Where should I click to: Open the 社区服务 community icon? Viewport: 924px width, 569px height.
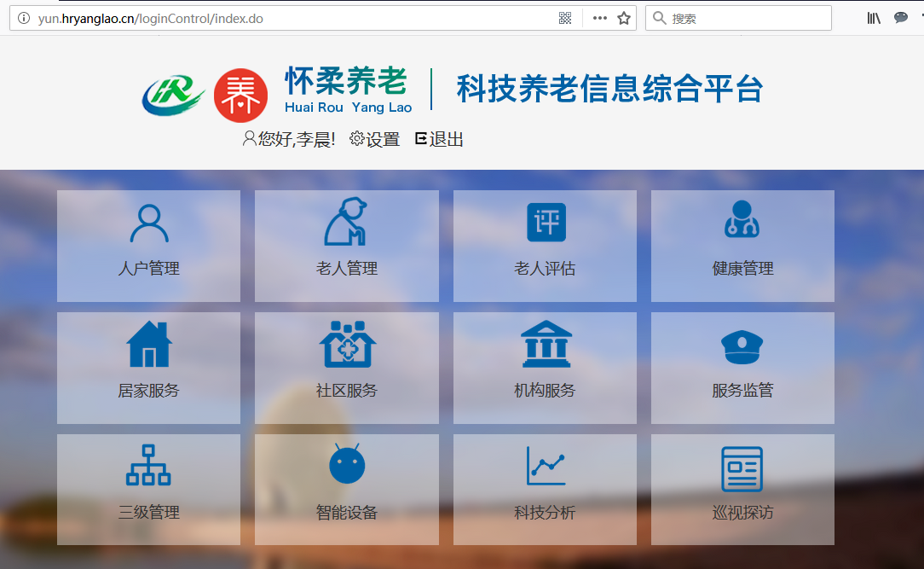(x=347, y=345)
